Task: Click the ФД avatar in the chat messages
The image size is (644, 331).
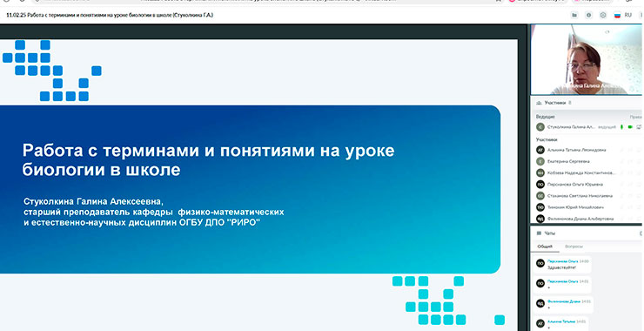Action: click(x=540, y=303)
